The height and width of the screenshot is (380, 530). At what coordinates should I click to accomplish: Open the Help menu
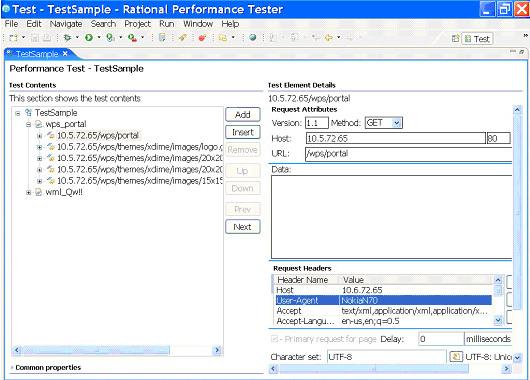coord(230,24)
